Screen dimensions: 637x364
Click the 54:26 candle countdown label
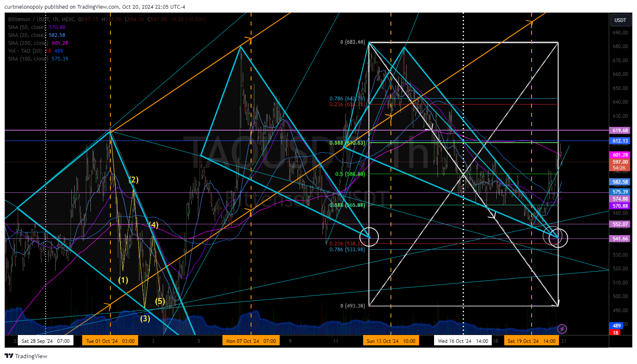point(620,168)
